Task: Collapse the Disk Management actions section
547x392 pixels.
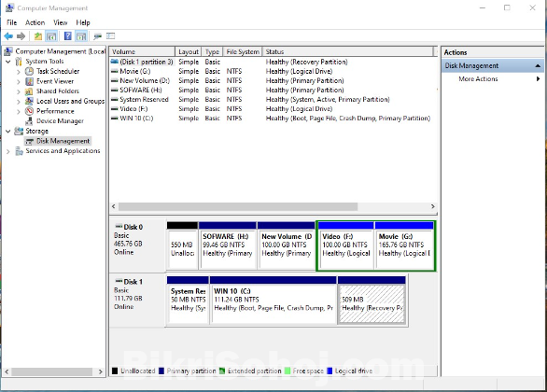Action: (538, 65)
